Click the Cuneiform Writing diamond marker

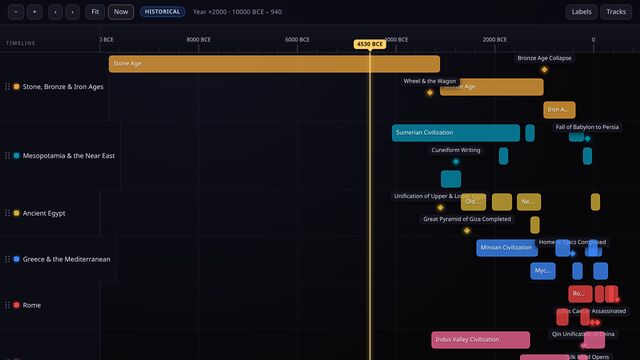(x=456, y=162)
